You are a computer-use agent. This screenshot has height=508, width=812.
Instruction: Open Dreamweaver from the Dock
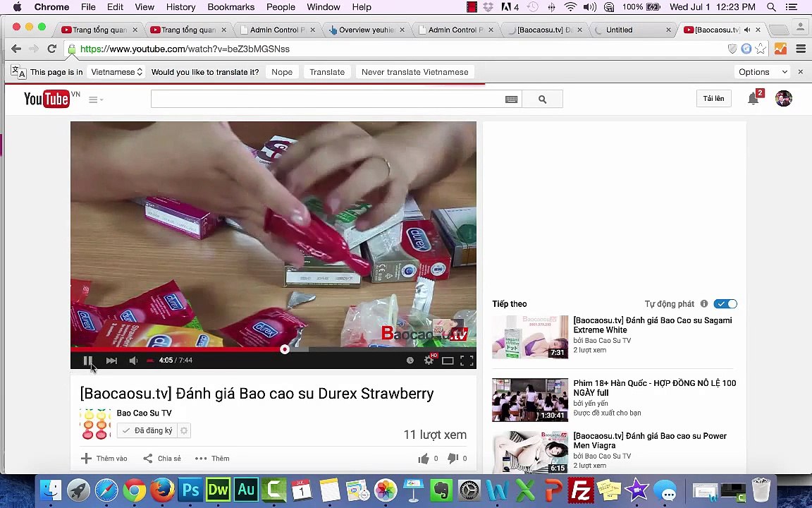(218, 490)
